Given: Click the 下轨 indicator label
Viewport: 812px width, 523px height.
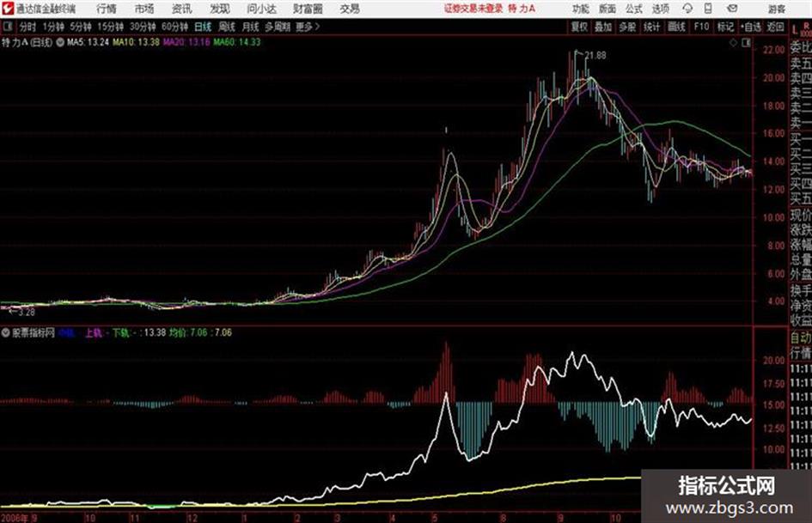Looking at the screenshot, I should 120,332.
